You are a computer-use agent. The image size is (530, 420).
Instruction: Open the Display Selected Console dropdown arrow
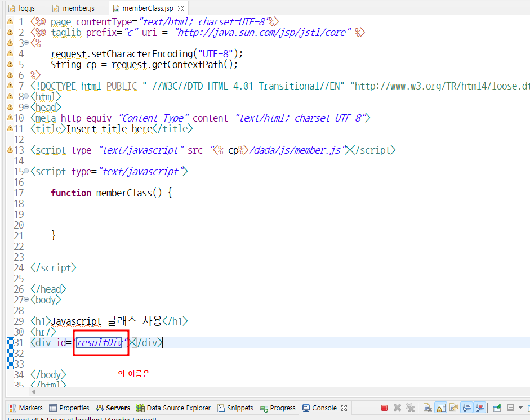[x=520, y=408]
